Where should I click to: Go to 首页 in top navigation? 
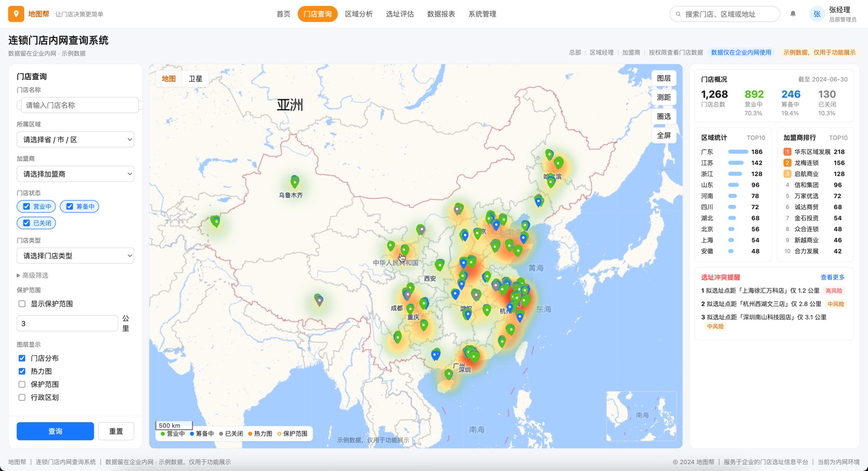tap(283, 14)
